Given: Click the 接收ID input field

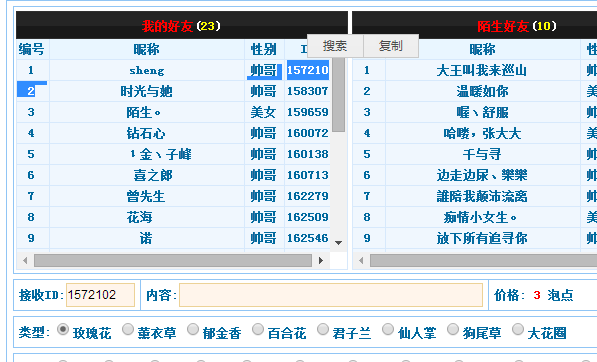Looking at the screenshot, I should [101, 295].
